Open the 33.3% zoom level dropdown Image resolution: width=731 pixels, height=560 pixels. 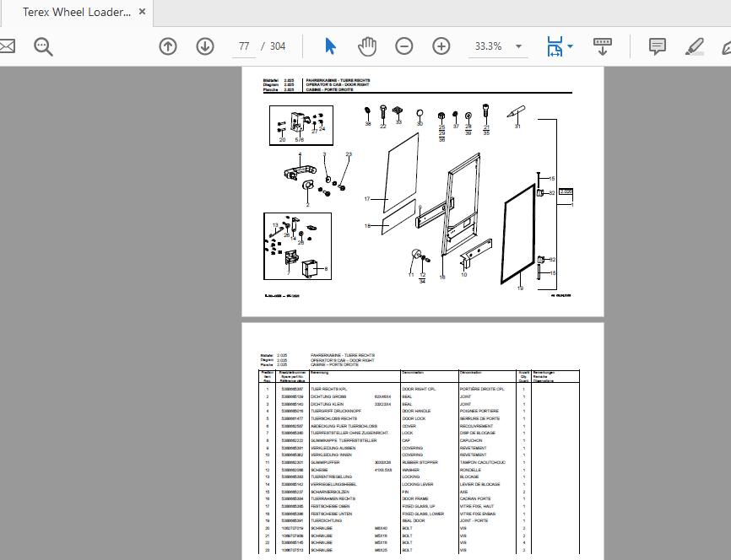[518, 46]
